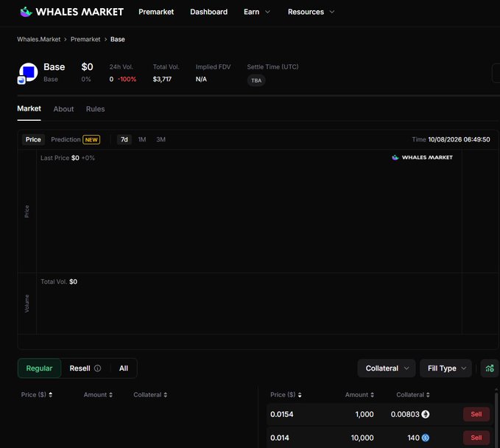Filter orders by Regular type
This screenshot has width=500, height=448.
tap(39, 368)
